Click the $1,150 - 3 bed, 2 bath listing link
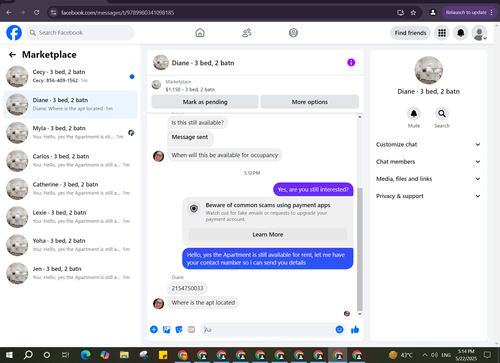Image resolution: width=500 pixels, height=363 pixels. 190,89
